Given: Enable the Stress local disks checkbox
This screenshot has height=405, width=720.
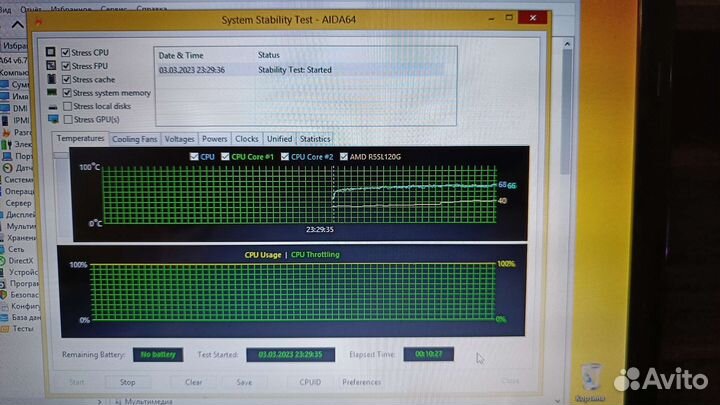Looking at the screenshot, I should [x=68, y=106].
